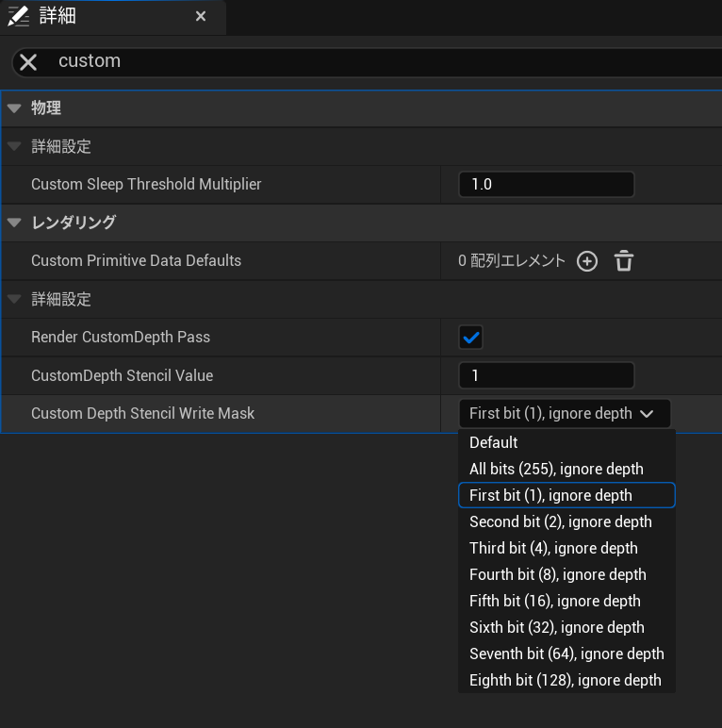Image resolution: width=722 pixels, height=728 pixels.
Task: Add element to Custom Primitive Data Defaults
Action: coord(587,261)
